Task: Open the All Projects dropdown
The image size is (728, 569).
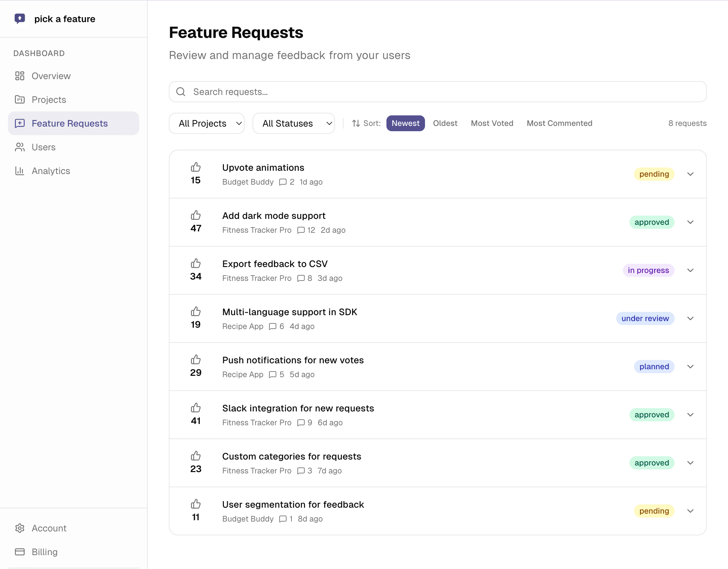Action: [x=207, y=123]
